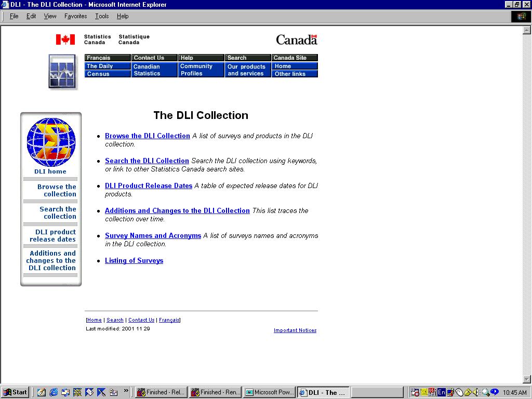This screenshot has height=399, width=532.
Task: Click Browse the collection in the sidebar
Action: [x=57, y=190]
